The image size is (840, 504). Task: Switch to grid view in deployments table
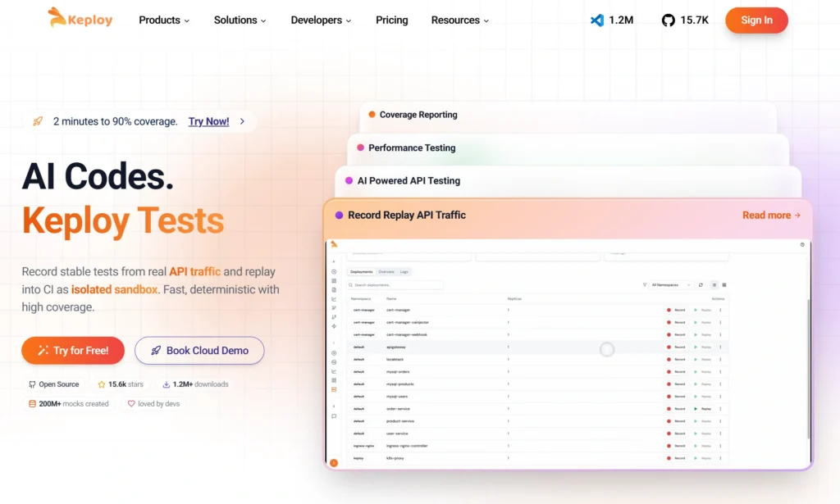point(724,285)
